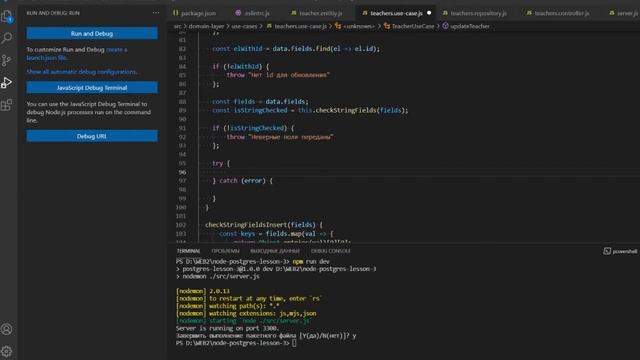The width and height of the screenshot is (640, 360).
Task: Switch to the teacher.entity.js tab
Action: click(x=317, y=13)
